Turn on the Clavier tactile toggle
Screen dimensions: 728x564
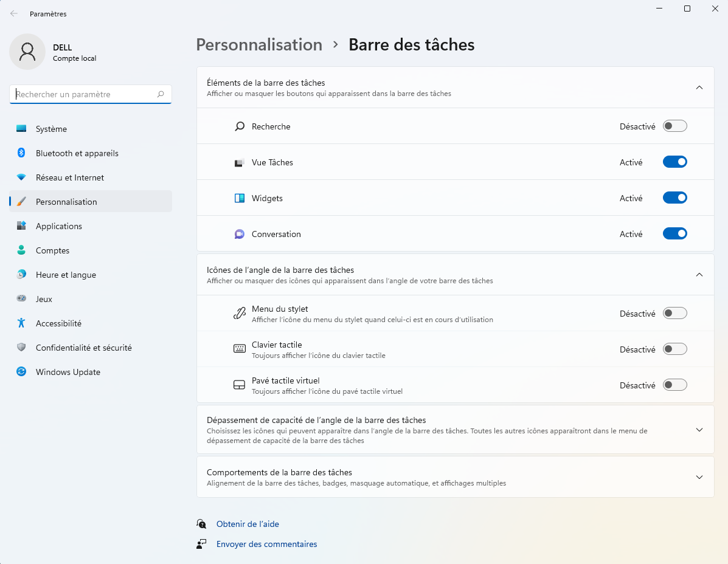[x=674, y=349]
